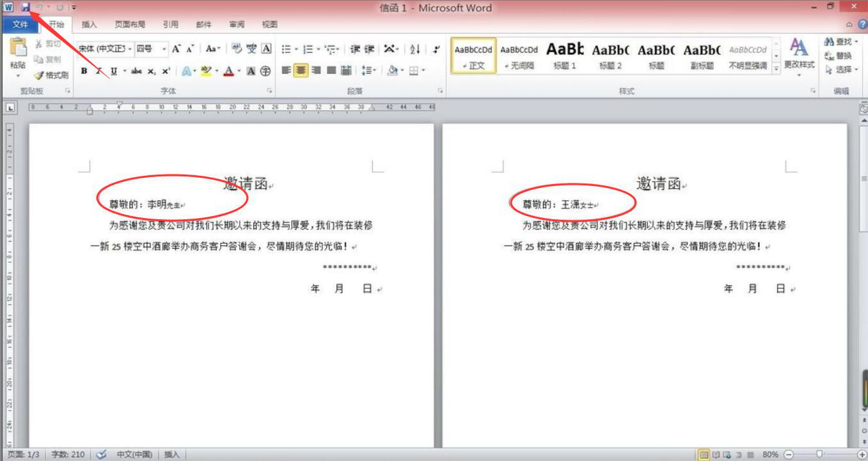The image size is (868, 461).
Task: Click the Numbering list icon
Action: (x=308, y=49)
